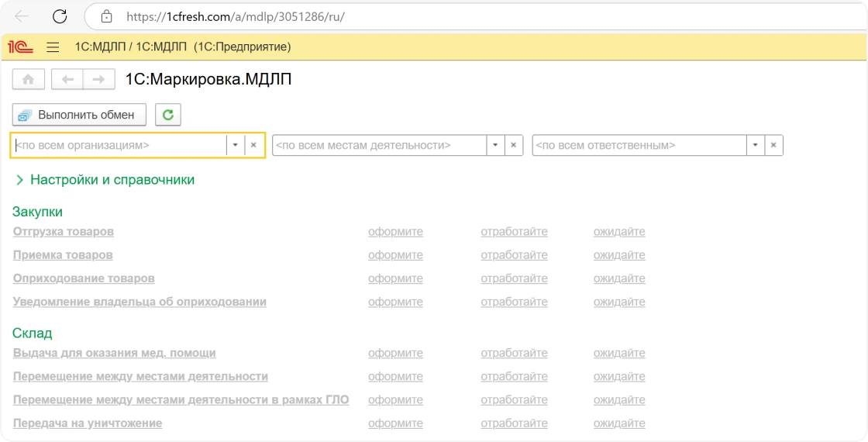
Task: Open organizations filter dropdown arrow
Action: click(x=236, y=145)
